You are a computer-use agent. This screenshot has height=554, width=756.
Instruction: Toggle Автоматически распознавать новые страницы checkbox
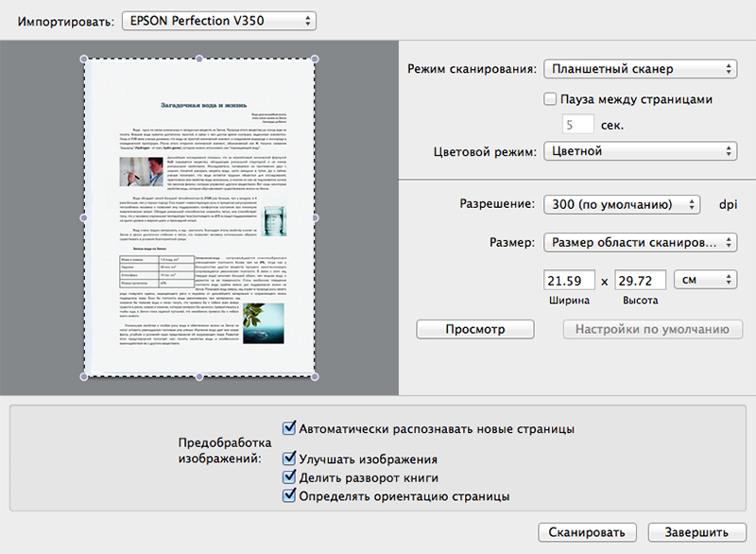289,428
